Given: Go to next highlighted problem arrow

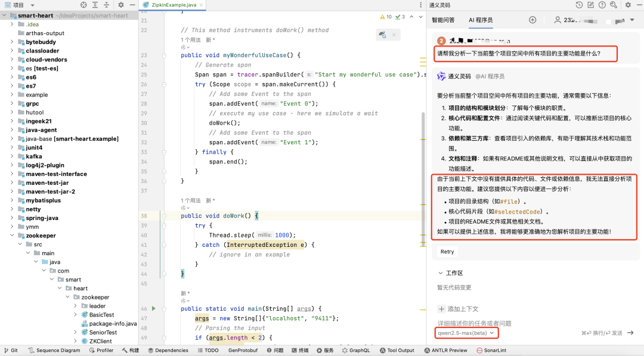Looking at the screenshot, I should click(x=420, y=17).
